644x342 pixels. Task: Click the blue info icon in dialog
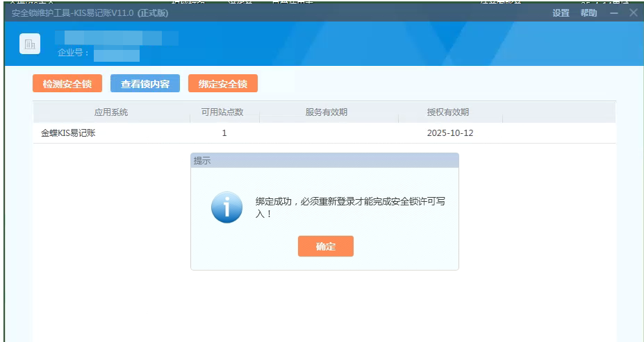coord(226,207)
